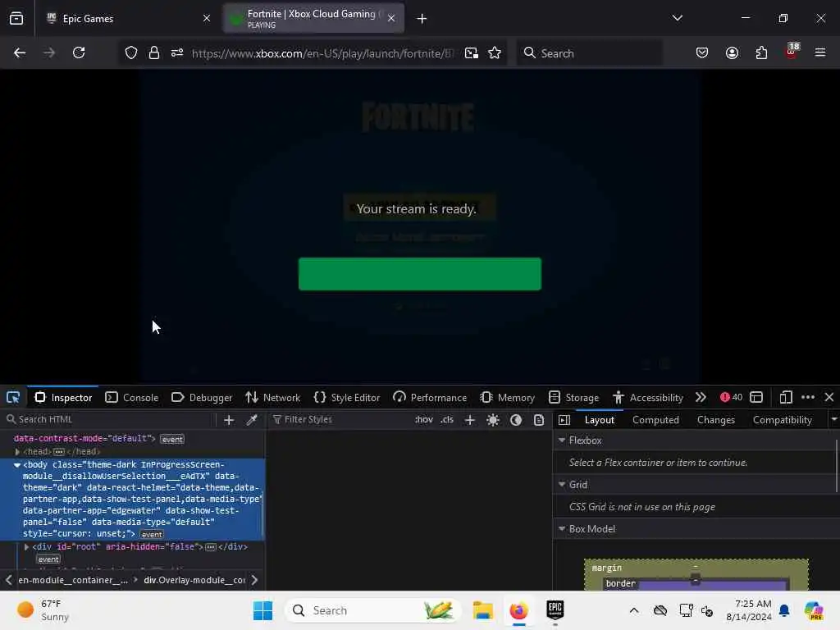Toggle the .cls classes panel
Image resolution: width=840 pixels, height=630 pixels.
click(447, 419)
